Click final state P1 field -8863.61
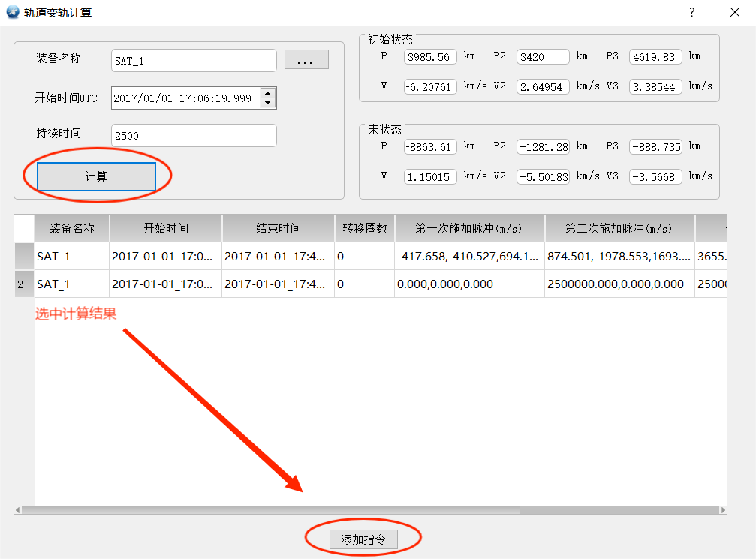The width and height of the screenshot is (756, 559). point(430,147)
